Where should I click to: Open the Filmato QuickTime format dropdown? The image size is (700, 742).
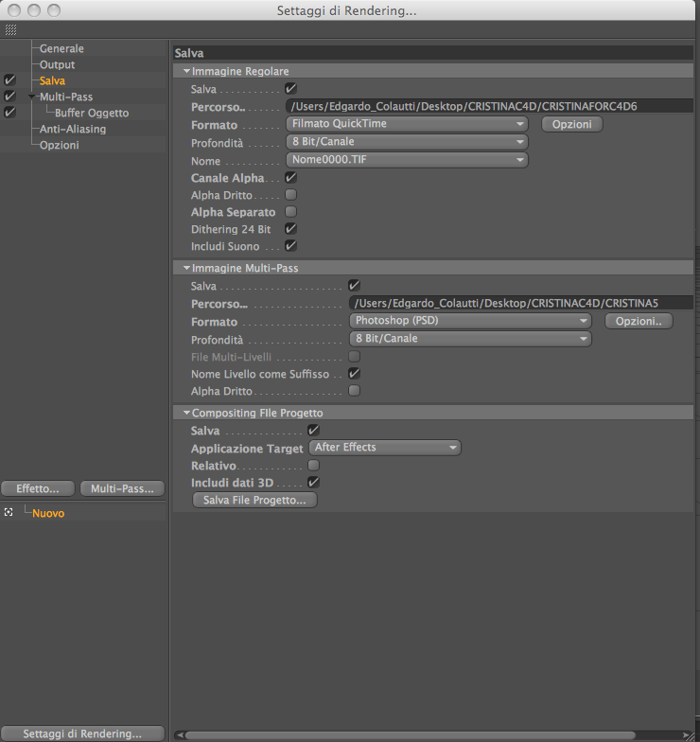[x=407, y=124]
